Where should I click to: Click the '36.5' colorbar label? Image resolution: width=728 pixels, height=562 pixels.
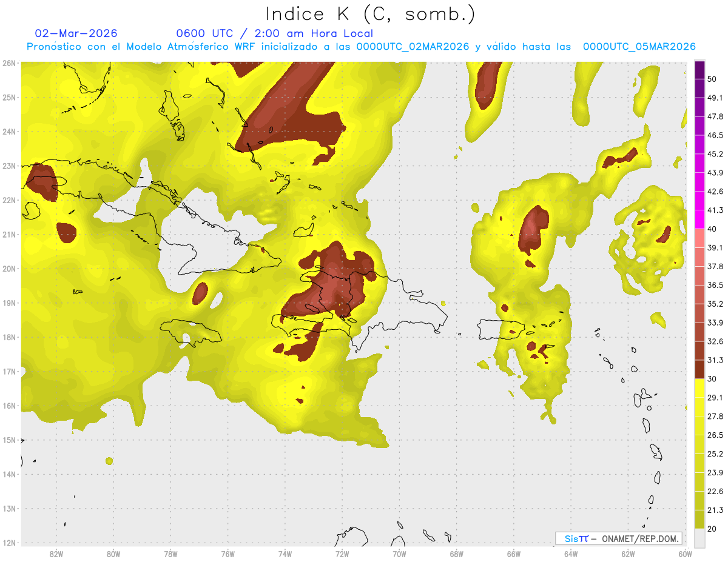[x=715, y=285]
